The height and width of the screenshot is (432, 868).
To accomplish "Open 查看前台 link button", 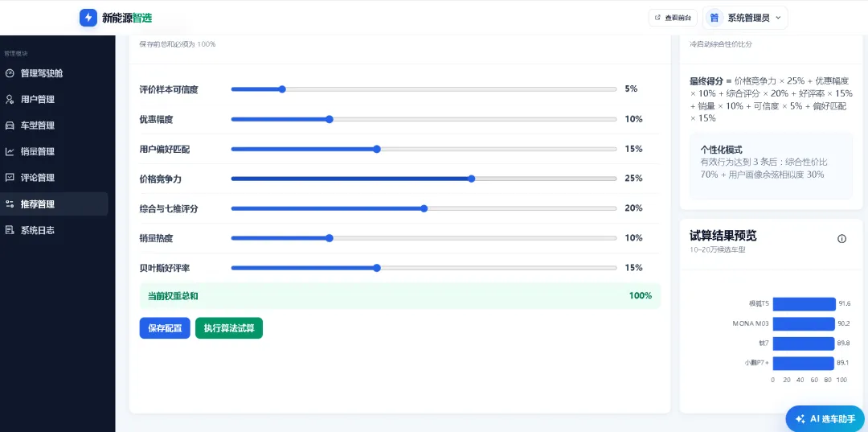I will point(673,18).
